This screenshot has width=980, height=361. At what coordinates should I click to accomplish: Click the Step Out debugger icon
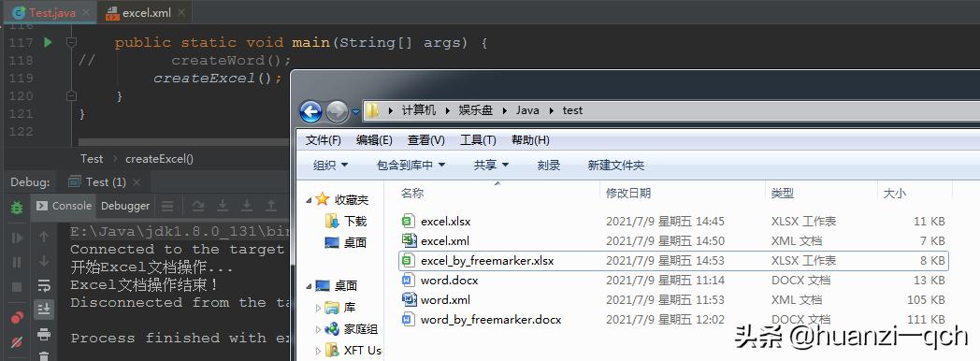click(x=271, y=206)
